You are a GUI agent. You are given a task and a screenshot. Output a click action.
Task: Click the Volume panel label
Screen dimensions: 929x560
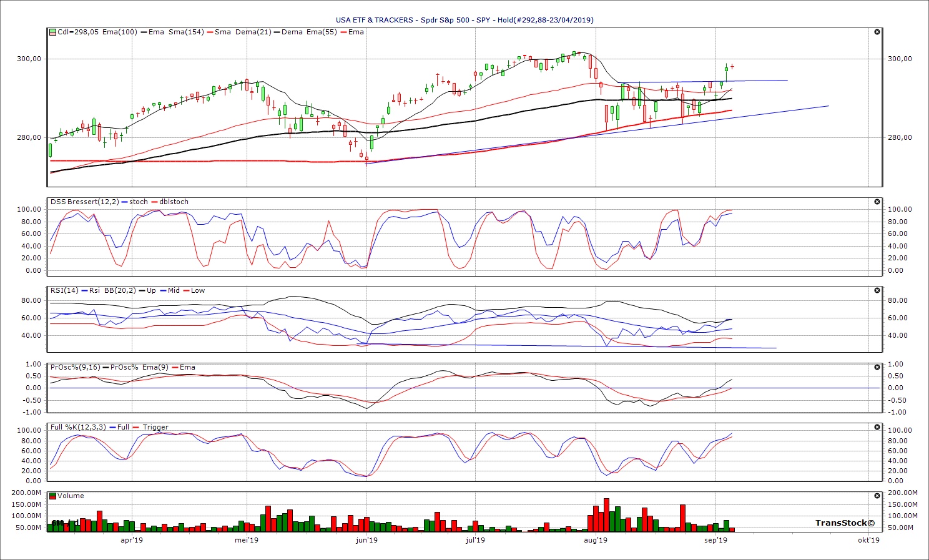click(x=71, y=496)
